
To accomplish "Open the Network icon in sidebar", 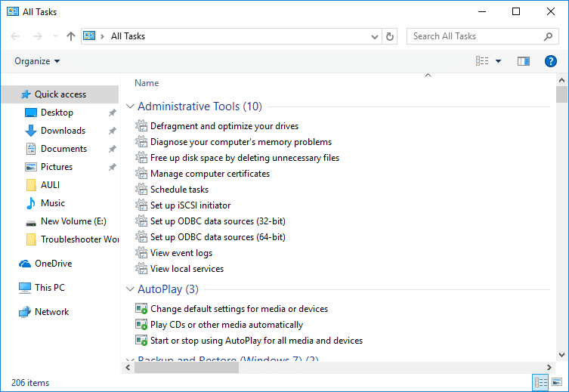I will [x=25, y=312].
